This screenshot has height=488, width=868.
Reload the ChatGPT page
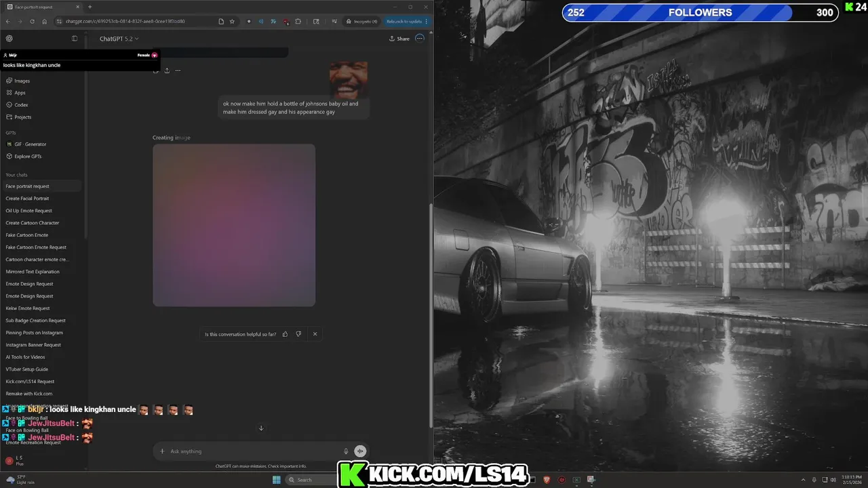pos(32,21)
